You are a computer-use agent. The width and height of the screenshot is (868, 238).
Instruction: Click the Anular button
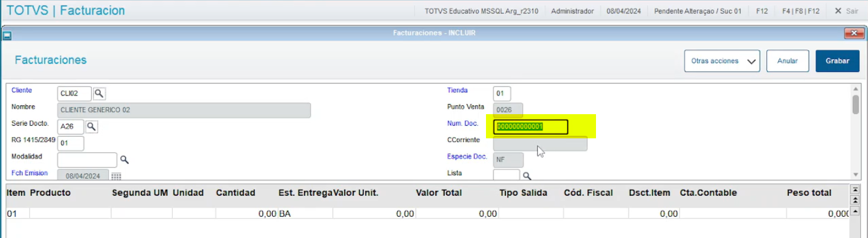788,61
